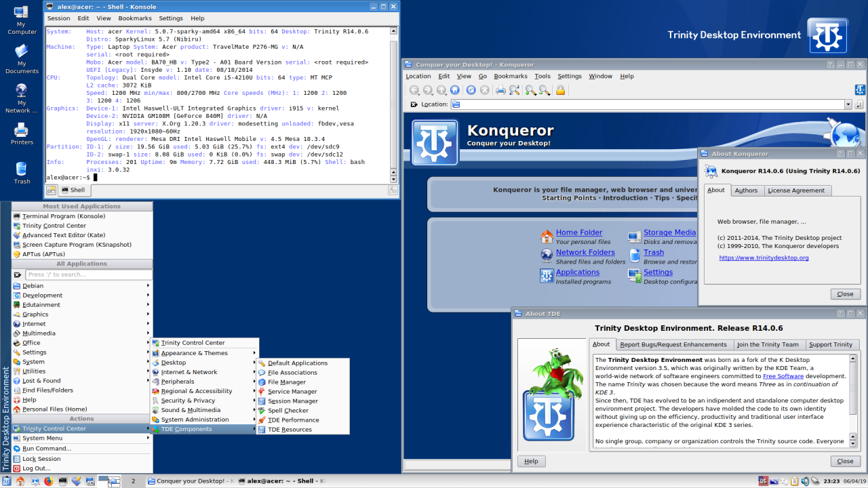Click the new session icon in Konsole tab bar
Viewport: 868px width, 488px height.
coord(52,190)
